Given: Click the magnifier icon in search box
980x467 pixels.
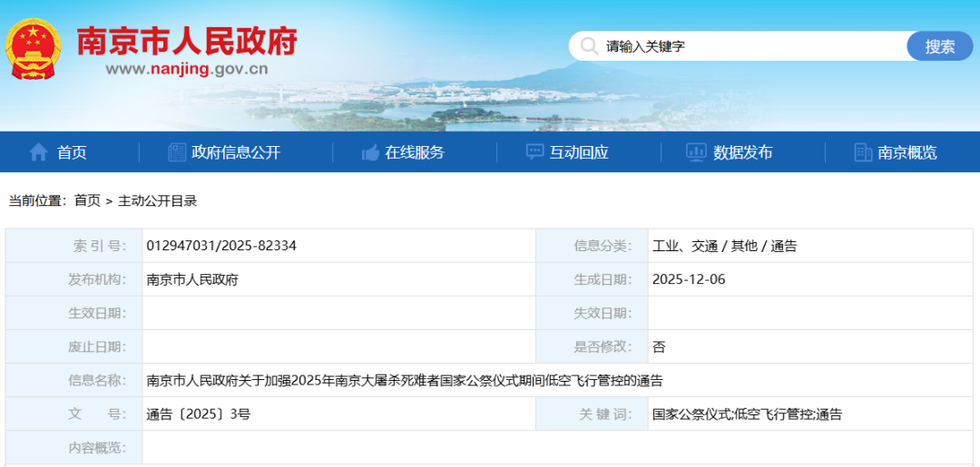Looking at the screenshot, I should [x=590, y=46].
